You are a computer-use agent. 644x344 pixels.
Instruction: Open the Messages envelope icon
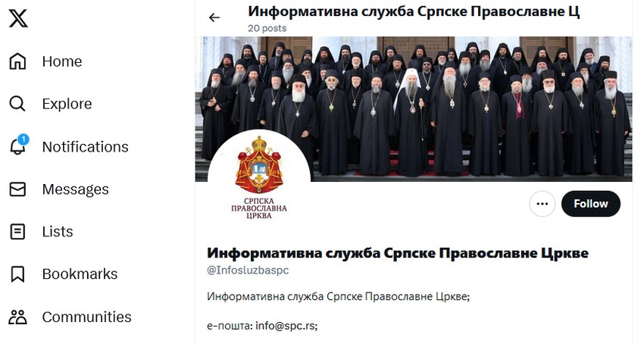(17, 189)
